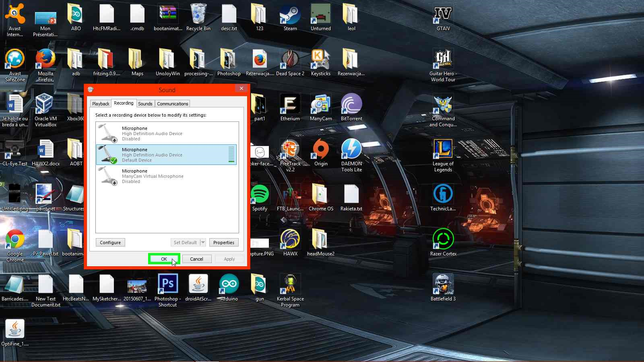Open the Photoshop - Shortcut icon
The width and height of the screenshot is (644, 362).
coord(168,290)
